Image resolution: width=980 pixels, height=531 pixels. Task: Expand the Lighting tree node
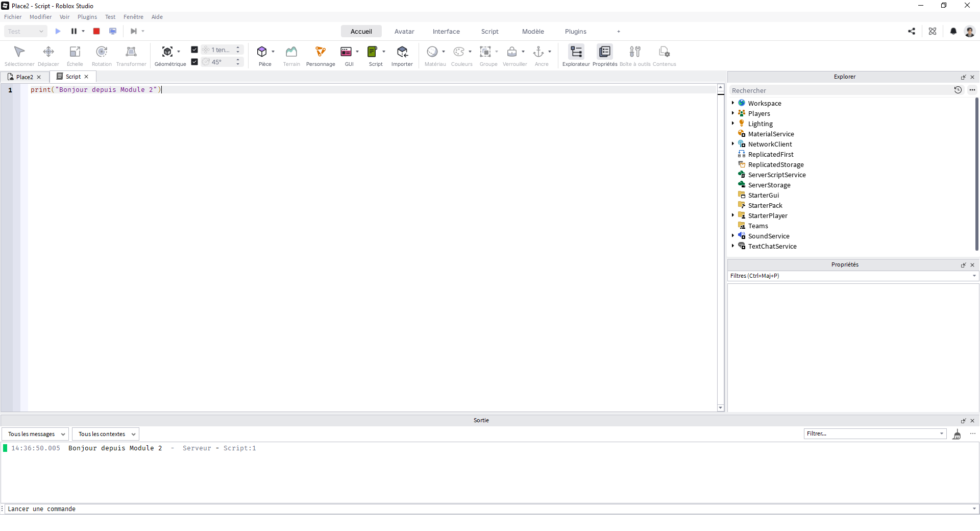pos(733,123)
